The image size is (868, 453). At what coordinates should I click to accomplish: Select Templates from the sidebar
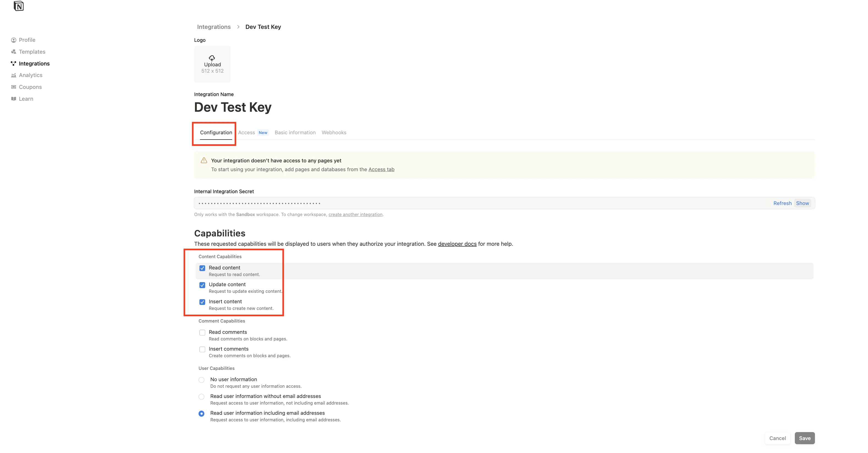(x=32, y=51)
